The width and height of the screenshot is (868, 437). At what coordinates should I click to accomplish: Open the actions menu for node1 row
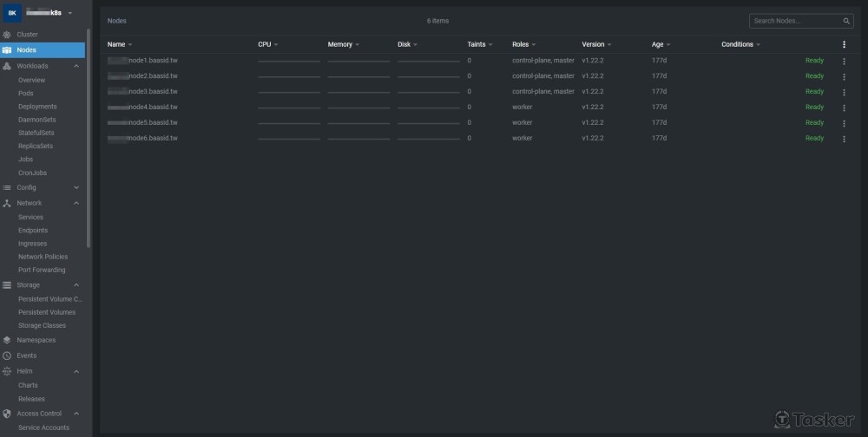pyautogui.click(x=844, y=61)
